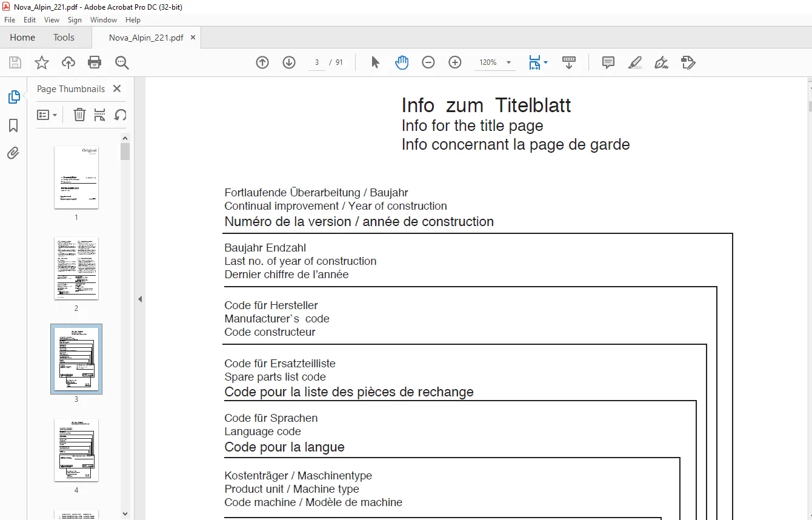Switch to the Tools tab
Screen dimensions: 812x520
64,37
